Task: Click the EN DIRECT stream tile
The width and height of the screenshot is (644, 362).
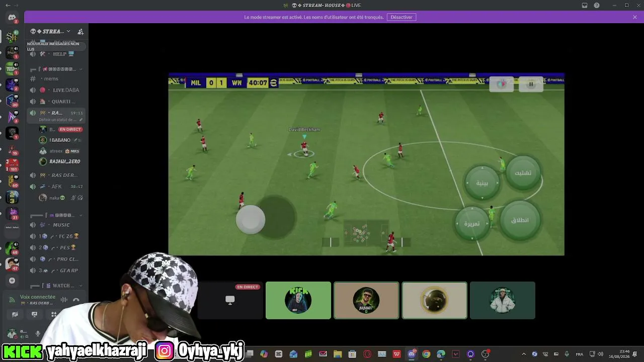Action: click(x=230, y=300)
